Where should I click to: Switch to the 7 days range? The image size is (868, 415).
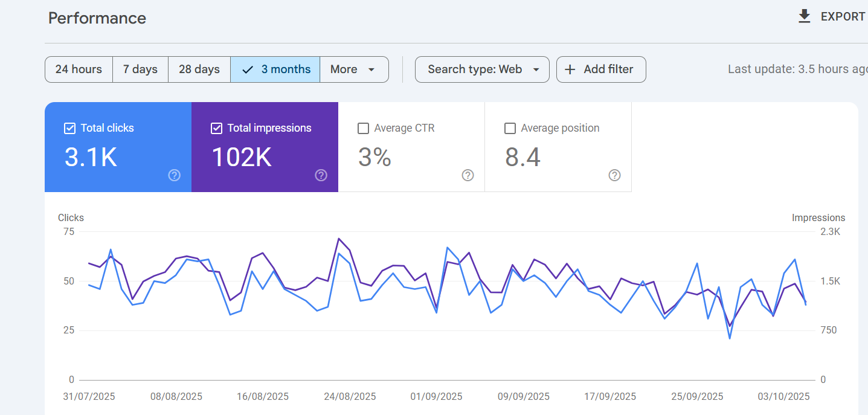click(140, 69)
